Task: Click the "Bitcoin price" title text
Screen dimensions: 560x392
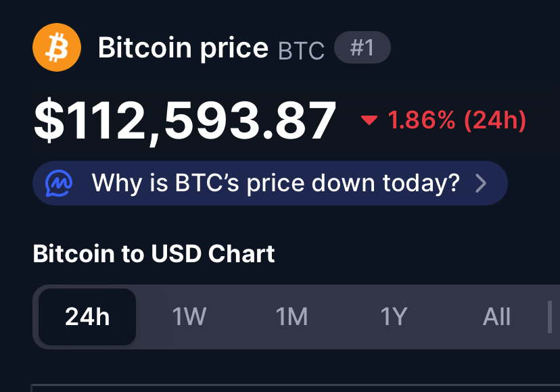Action: click(183, 48)
